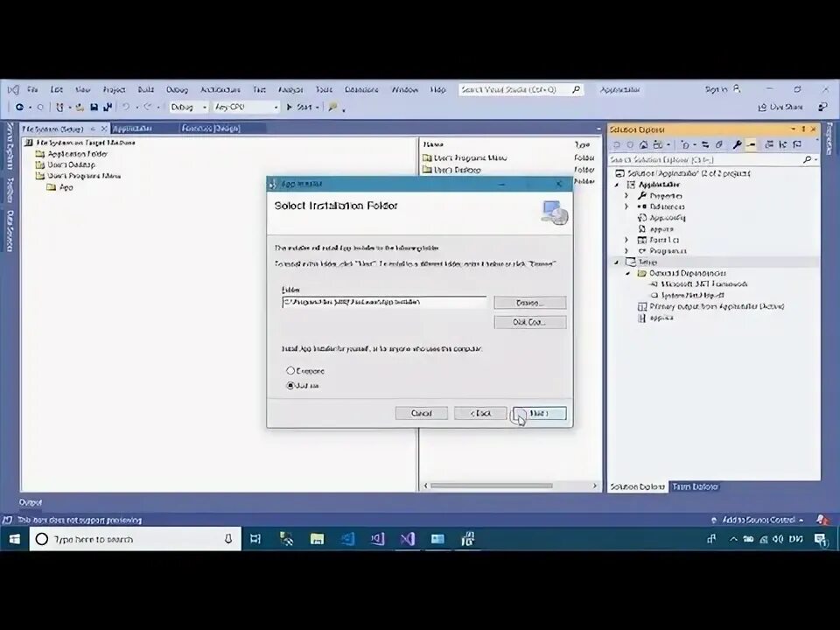Click the Windows taskbar search box
Viewport: 840px width, 630px height.
pyautogui.click(x=136, y=539)
